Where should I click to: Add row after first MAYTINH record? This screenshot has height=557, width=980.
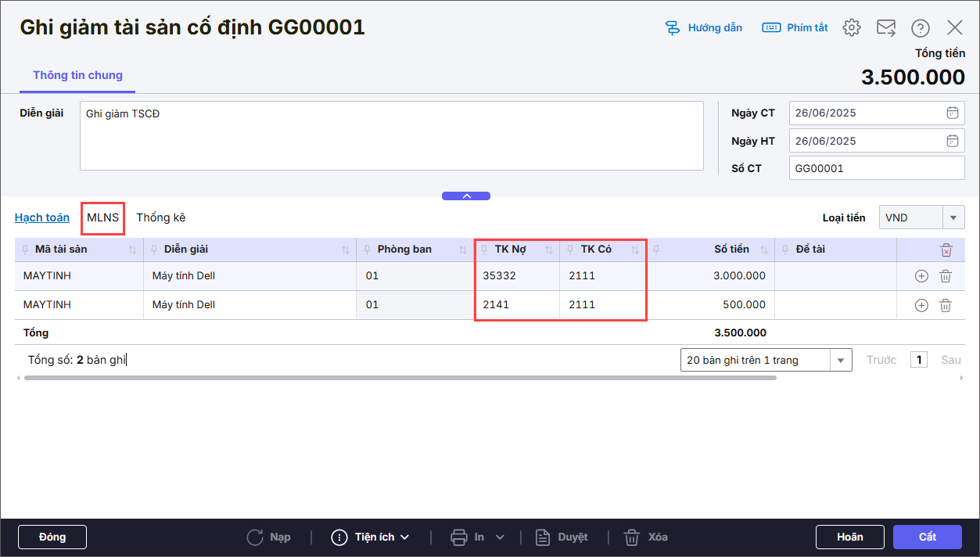921,276
